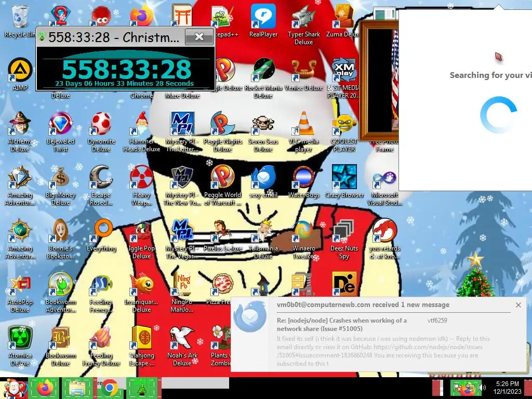This screenshot has width=532, height=399.
Task: Open Atomica Deluxe desktop shortcut
Action: coord(20,347)
